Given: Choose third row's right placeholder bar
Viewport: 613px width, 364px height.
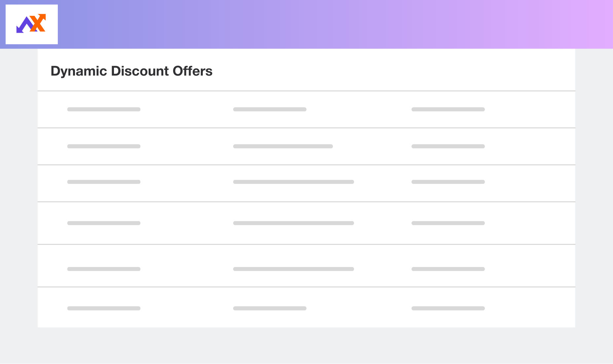Looking at the screenshot, I should click(448, 182).
